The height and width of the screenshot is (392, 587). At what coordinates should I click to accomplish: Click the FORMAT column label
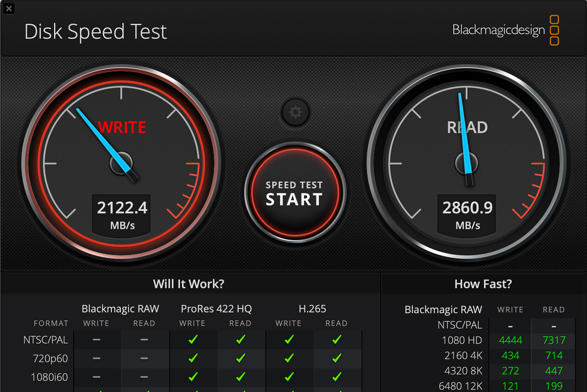pyautogui.click(x=51, y=323)
